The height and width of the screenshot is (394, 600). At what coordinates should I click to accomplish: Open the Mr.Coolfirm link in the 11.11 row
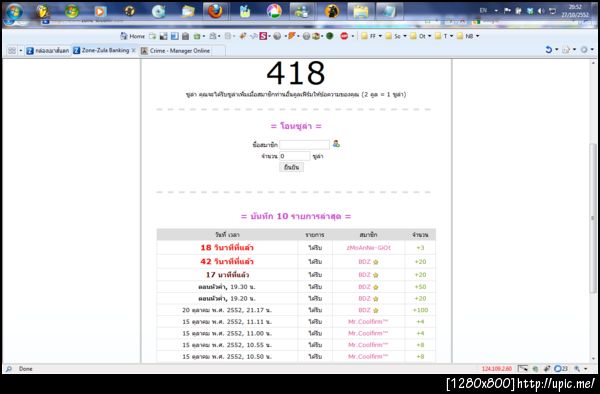368,321
